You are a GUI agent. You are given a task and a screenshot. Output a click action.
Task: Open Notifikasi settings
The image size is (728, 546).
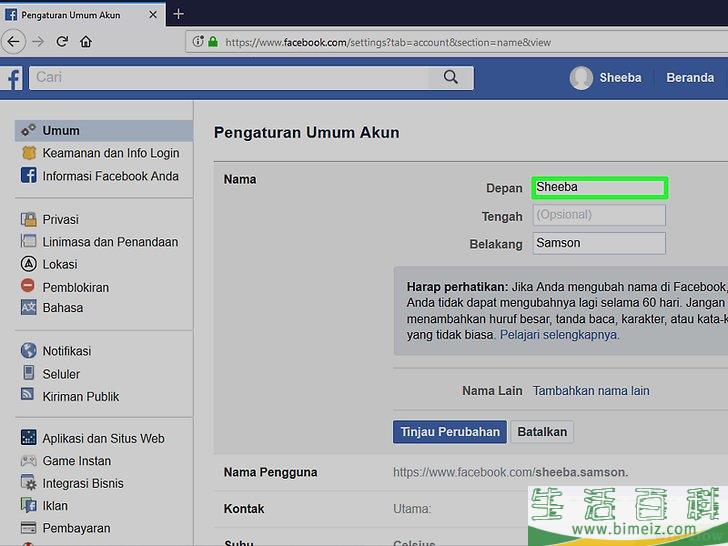(67, 351)
